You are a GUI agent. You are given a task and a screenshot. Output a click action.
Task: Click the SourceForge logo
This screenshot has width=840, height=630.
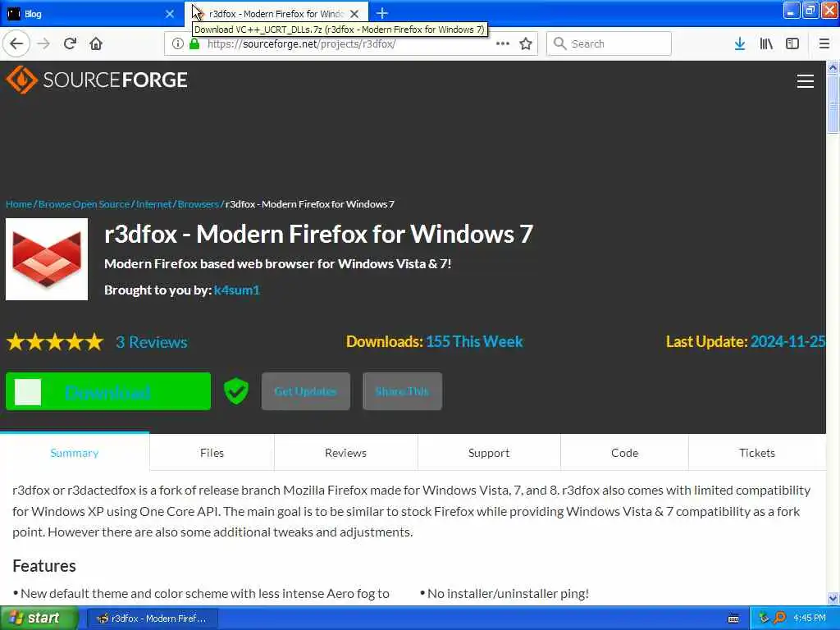97,80
